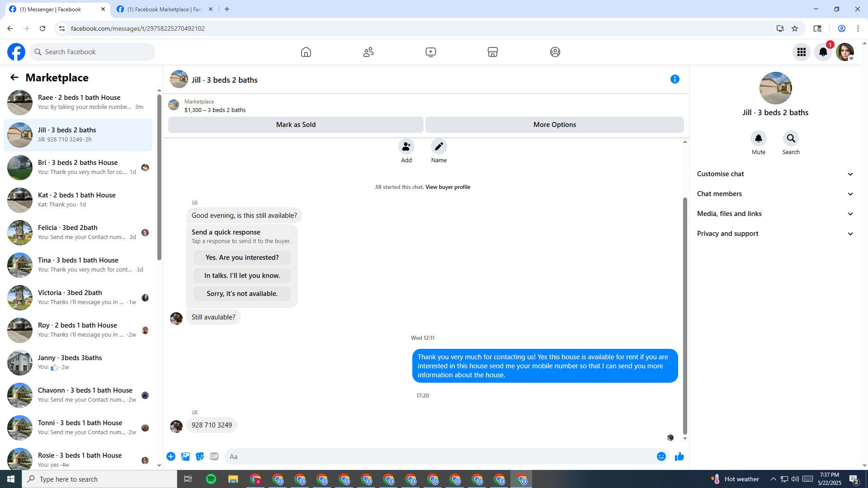Image resolution: width=868 pixels, height=488 pixels.
Task: Open the Windows Start menu
Action: [x=11, y=479]
